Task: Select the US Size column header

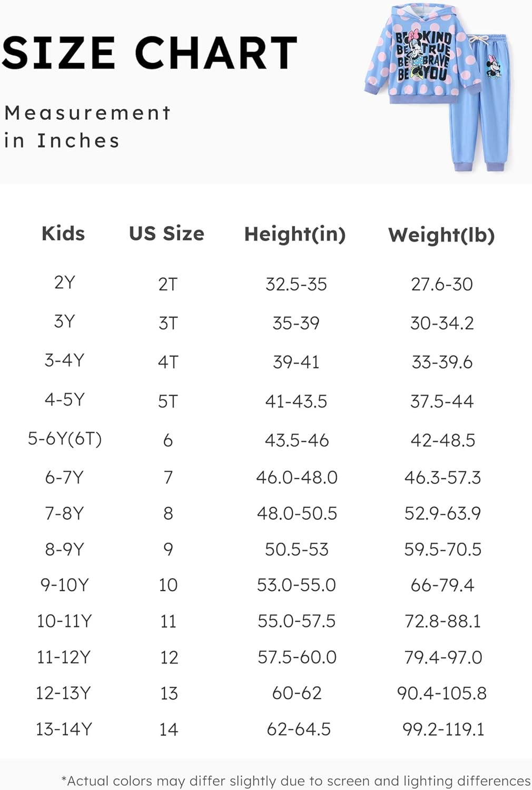Action: point(166,233)
